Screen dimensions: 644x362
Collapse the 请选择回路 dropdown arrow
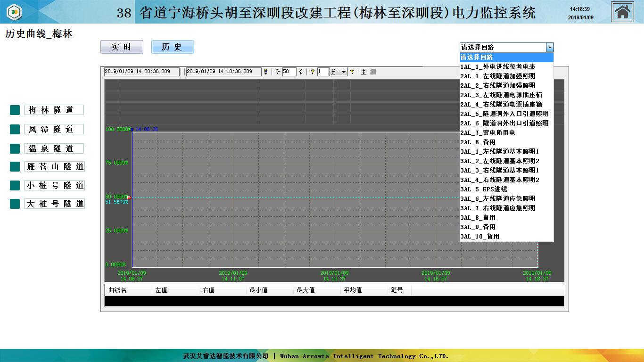tap(549, 47)
